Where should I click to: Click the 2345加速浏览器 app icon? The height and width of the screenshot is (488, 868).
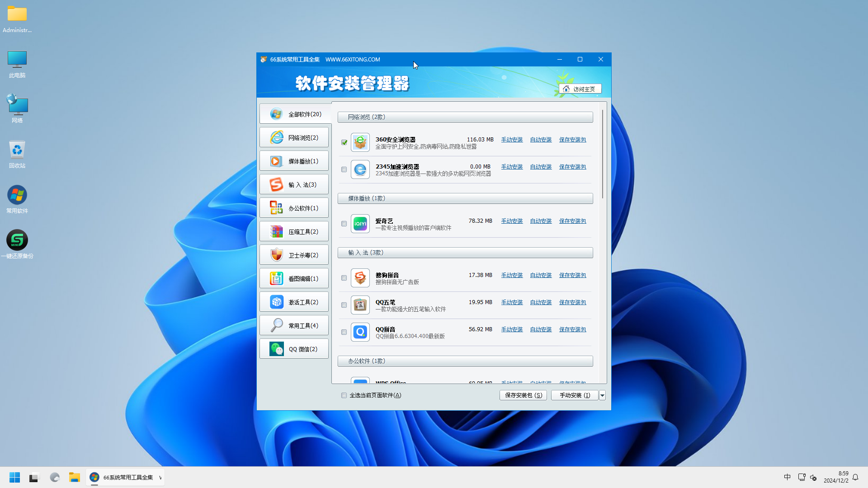(x=360, y=169)
